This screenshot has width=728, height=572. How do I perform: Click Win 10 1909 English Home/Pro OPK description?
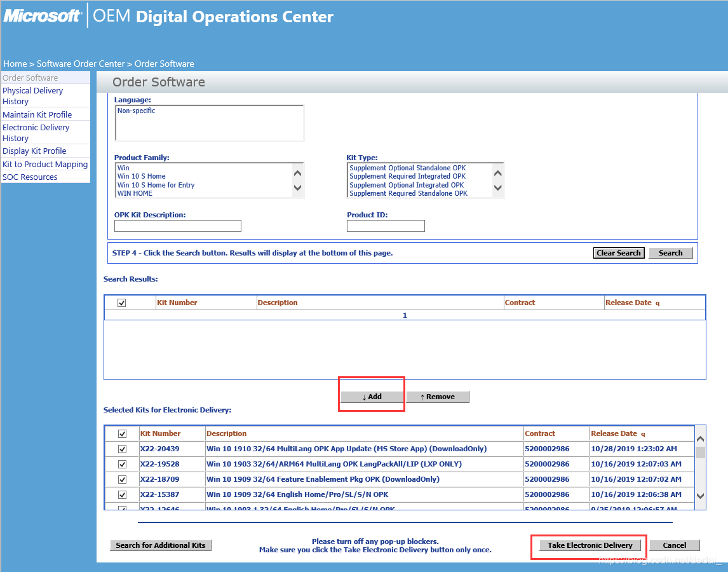[297, 494]
